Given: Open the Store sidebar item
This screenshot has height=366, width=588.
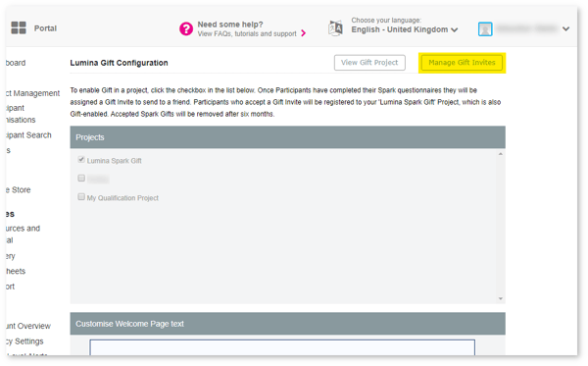Looking at the screenshot, I should (19, 190).
